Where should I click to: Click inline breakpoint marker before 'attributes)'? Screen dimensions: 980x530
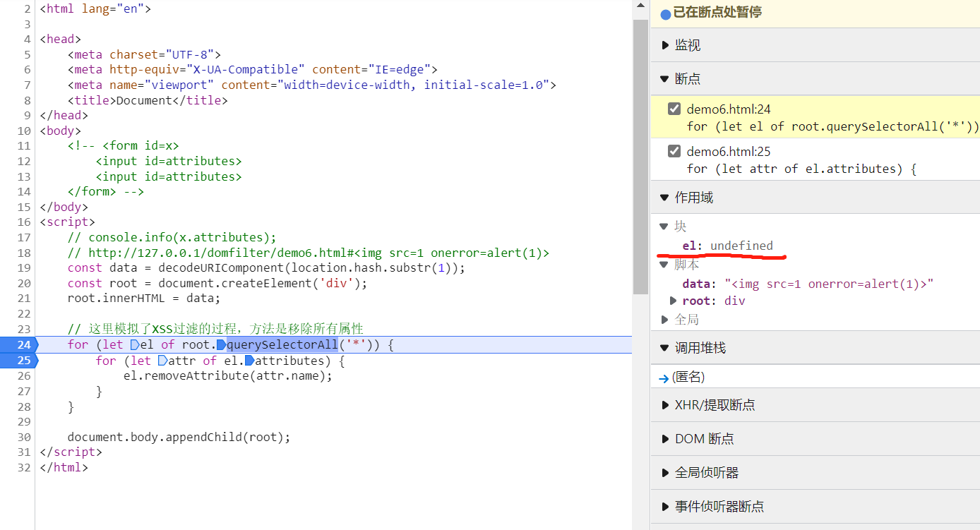(249, 361)
